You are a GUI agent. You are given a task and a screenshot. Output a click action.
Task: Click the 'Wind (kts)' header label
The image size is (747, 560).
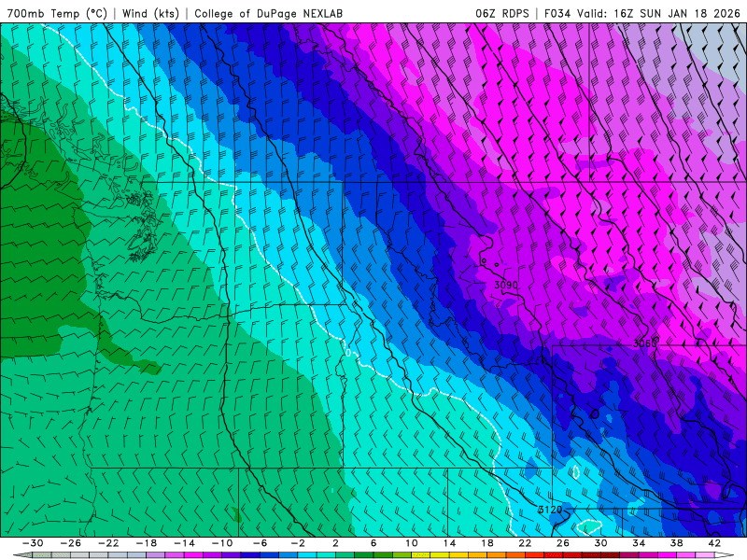150,13
